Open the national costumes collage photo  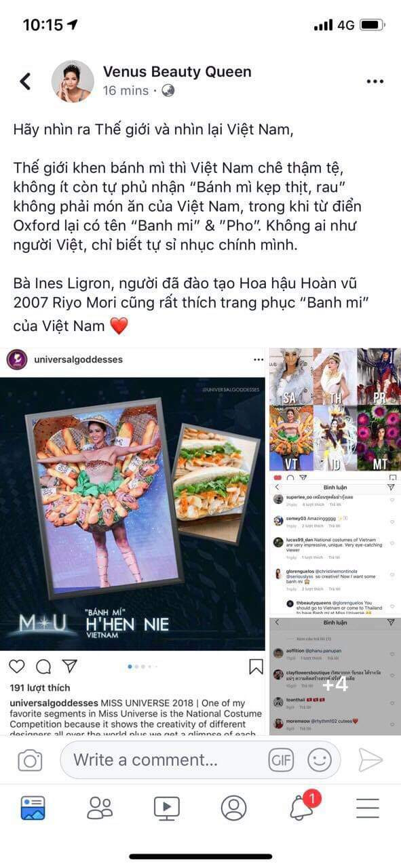tap(335, 410)
